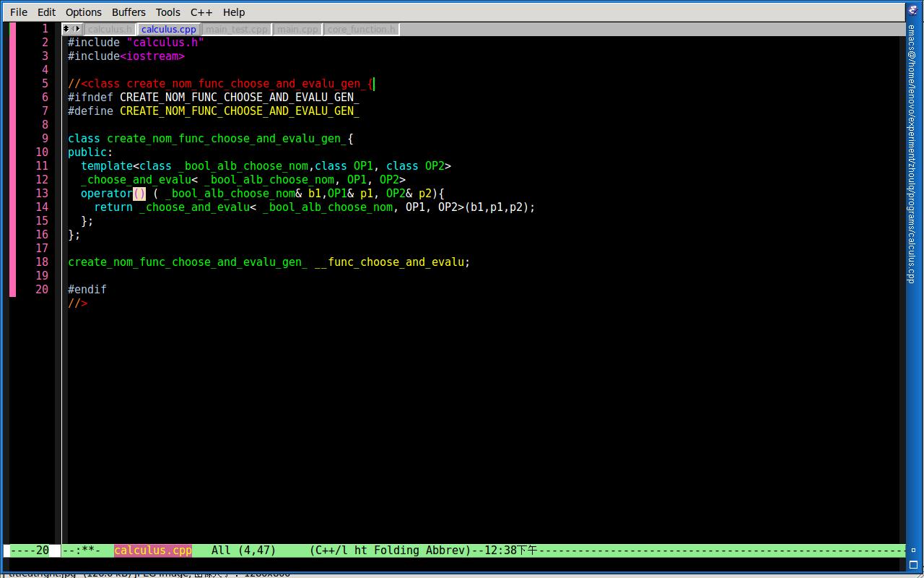
Task: Click line number 13 in the margin
Action: coord(42,193)
